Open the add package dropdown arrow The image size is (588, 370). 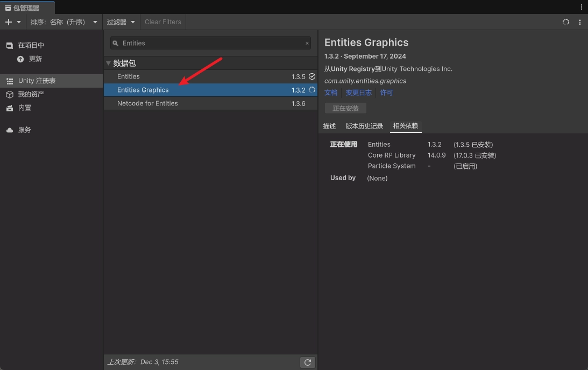(x=19, y=22)
